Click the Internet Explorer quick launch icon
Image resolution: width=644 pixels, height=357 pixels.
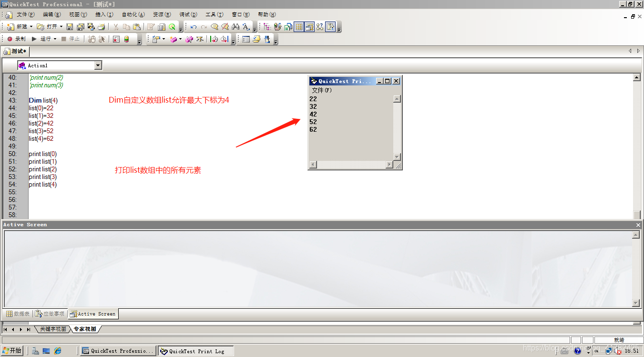(58, 351)
